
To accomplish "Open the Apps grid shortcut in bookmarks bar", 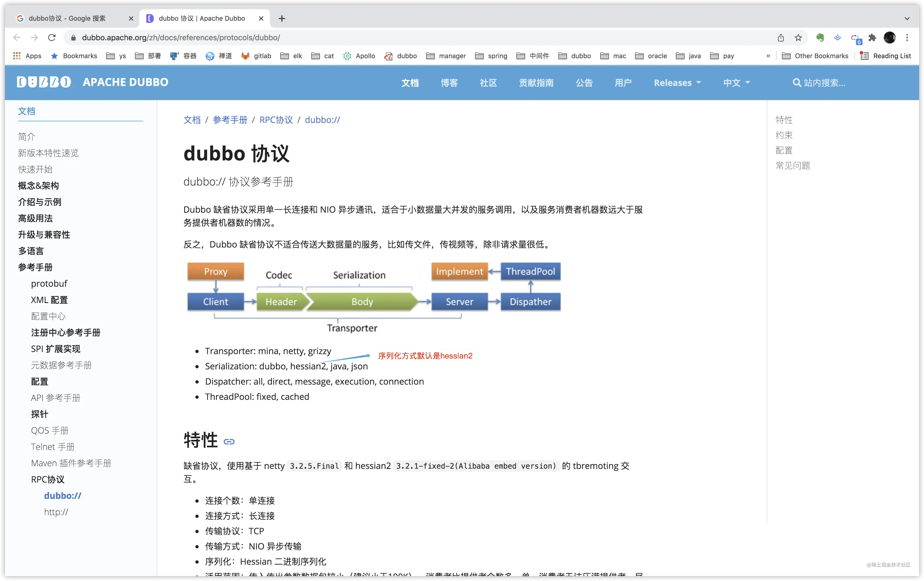I will pyautogui.click(x=27, y=56).
